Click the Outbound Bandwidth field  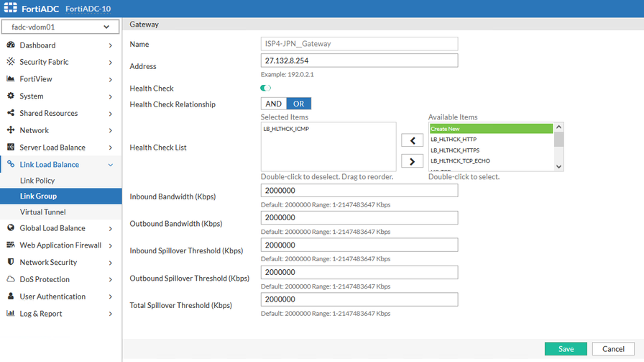[x=359, y=217]
